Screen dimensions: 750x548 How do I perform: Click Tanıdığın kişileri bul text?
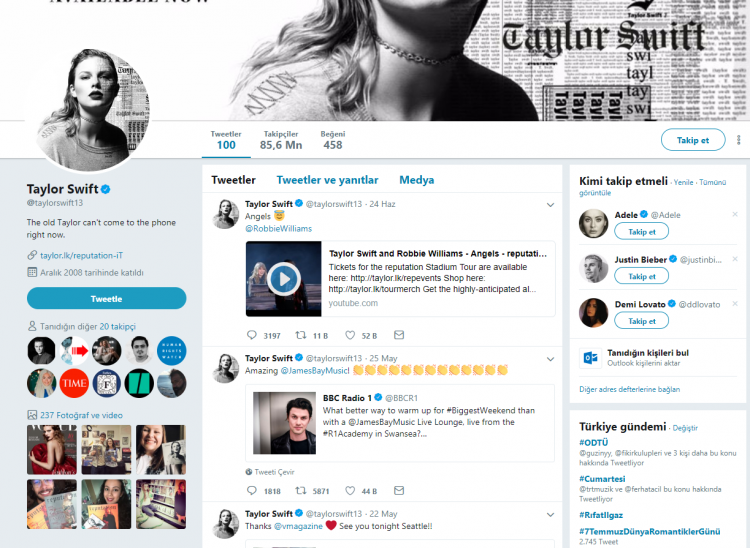point(648,353)
